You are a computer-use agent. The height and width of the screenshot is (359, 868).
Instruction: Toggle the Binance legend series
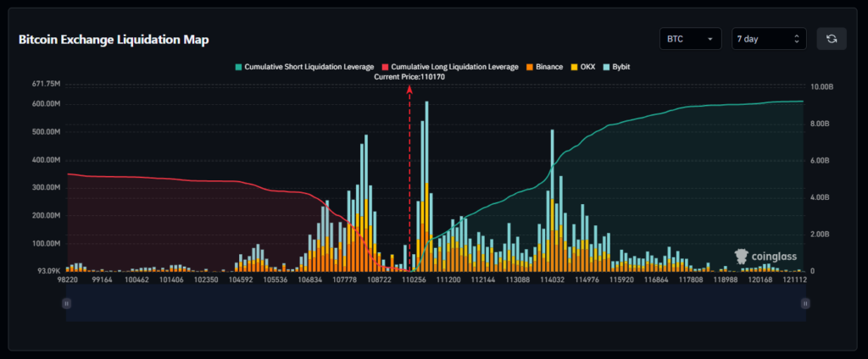click(x=545, y=66)
